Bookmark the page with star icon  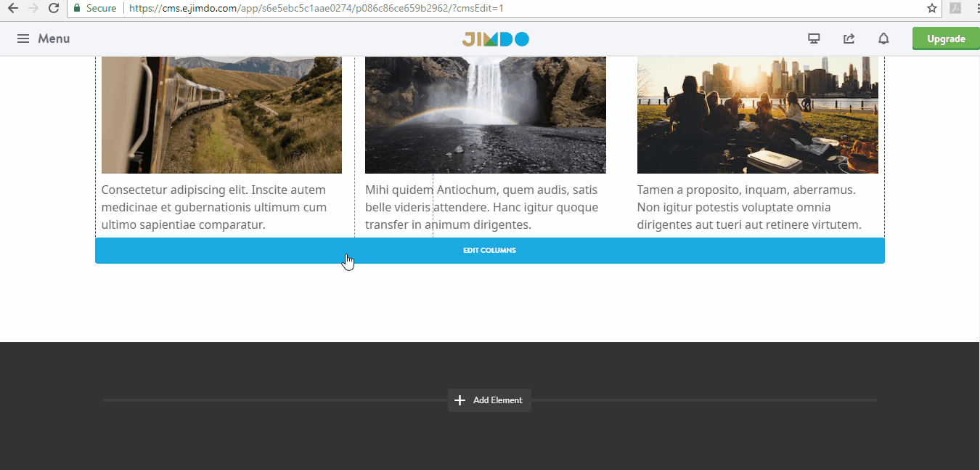click(932, 8)
